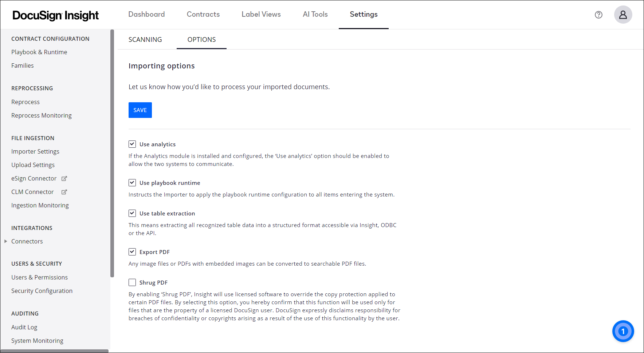Switch to the SCANNING tab
This screenshot has height=353, width=644.
pos(145,39)
